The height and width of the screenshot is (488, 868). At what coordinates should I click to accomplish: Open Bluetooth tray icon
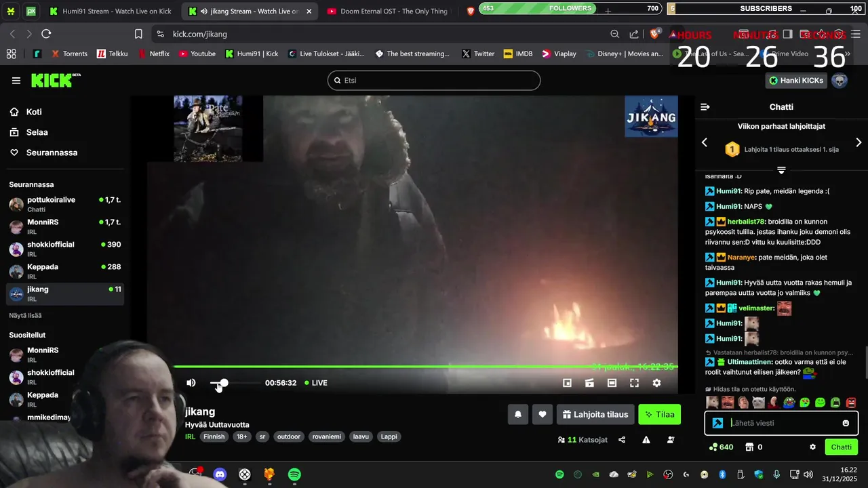coord(722,474)
